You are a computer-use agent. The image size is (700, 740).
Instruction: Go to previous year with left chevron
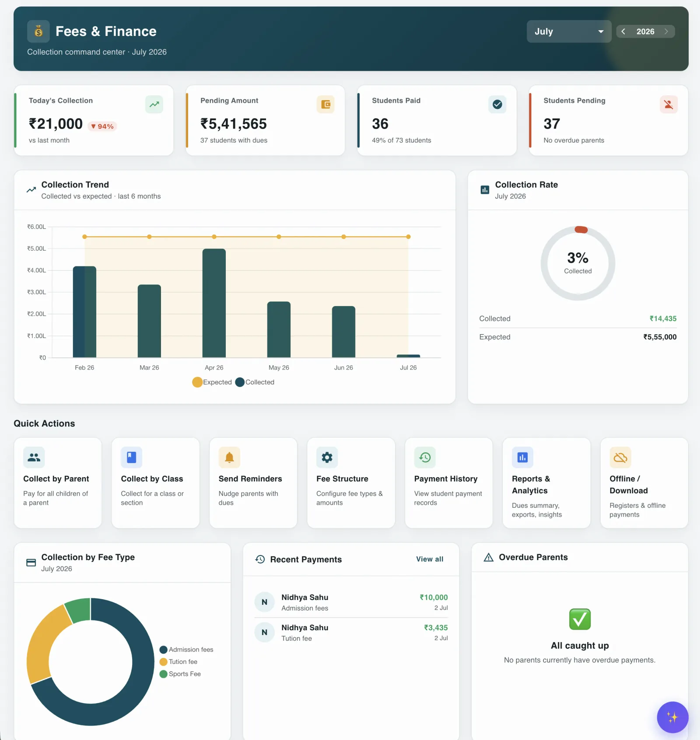[623, 31]
